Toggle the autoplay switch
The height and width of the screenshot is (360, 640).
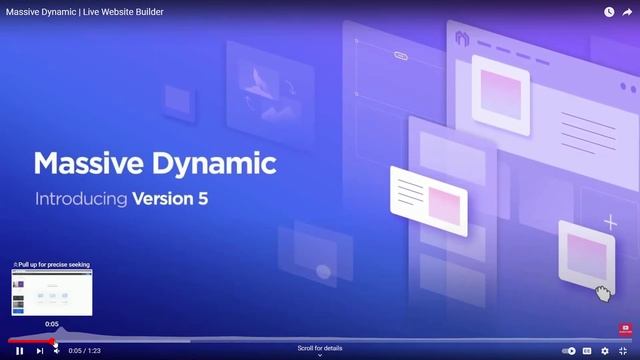(569, 351)
